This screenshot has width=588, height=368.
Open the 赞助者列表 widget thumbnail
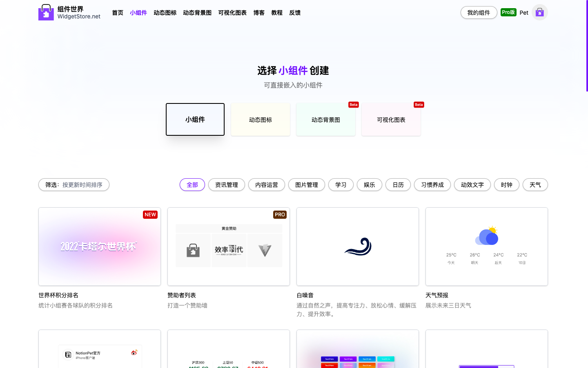[229, 247]
